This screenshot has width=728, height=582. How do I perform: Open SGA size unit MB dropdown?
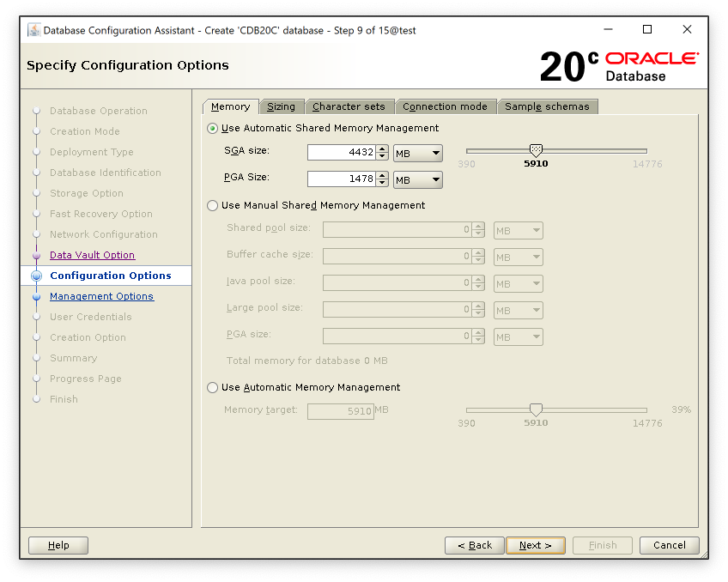[x=417, y=154]
